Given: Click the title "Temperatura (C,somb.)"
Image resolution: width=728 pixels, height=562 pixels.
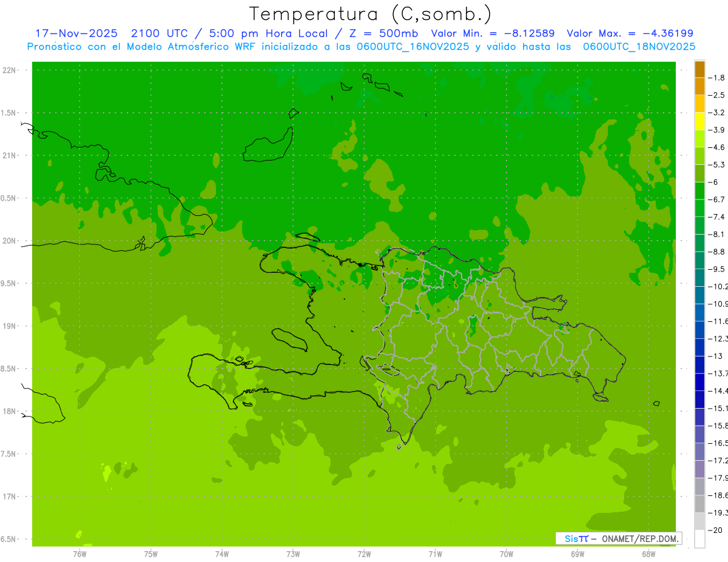Looking at the screenshot, I should (371, 13).
